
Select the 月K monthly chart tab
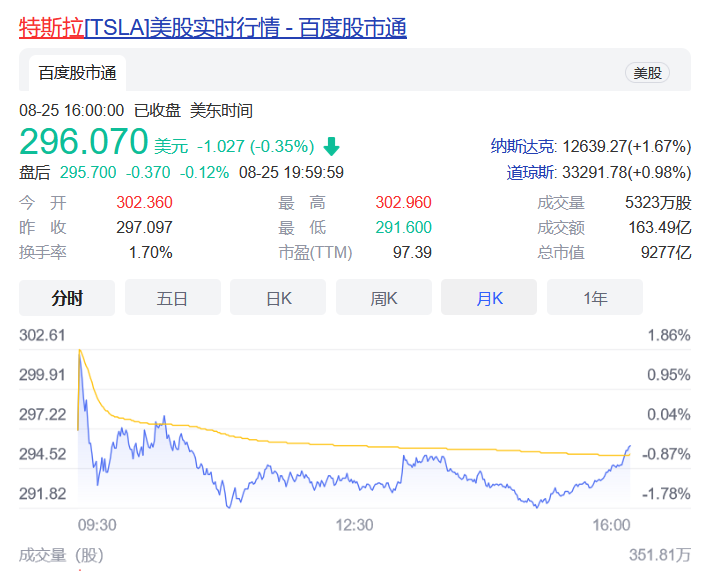(x=489, y=297)
